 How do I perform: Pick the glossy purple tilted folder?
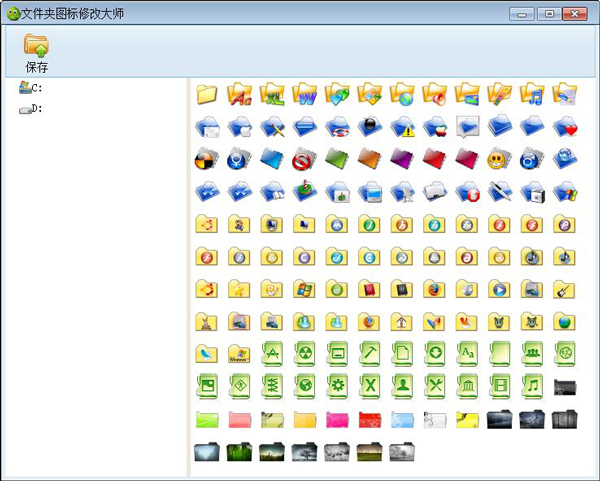402,158
